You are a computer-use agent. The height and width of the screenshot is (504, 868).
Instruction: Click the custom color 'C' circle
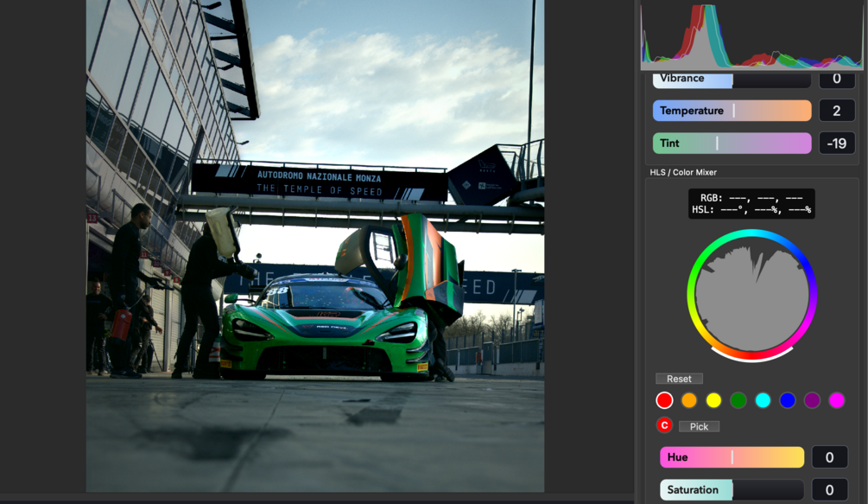(x=664, y=425)
